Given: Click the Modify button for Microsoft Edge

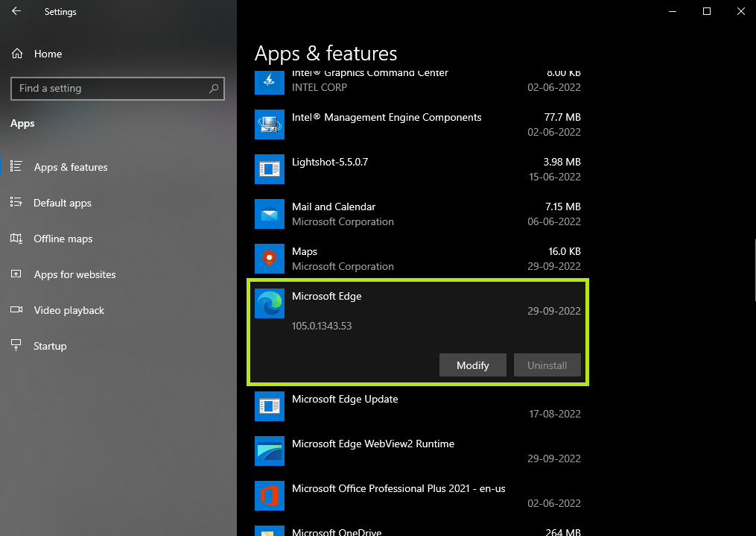Looking at the screenshot, I should pyautogui.click(x=472, y=365).
